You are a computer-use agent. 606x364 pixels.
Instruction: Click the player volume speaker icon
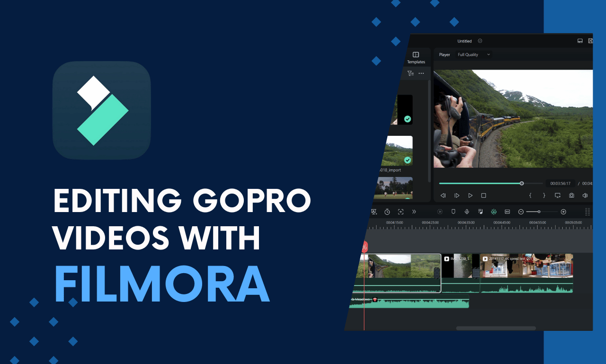585,195
